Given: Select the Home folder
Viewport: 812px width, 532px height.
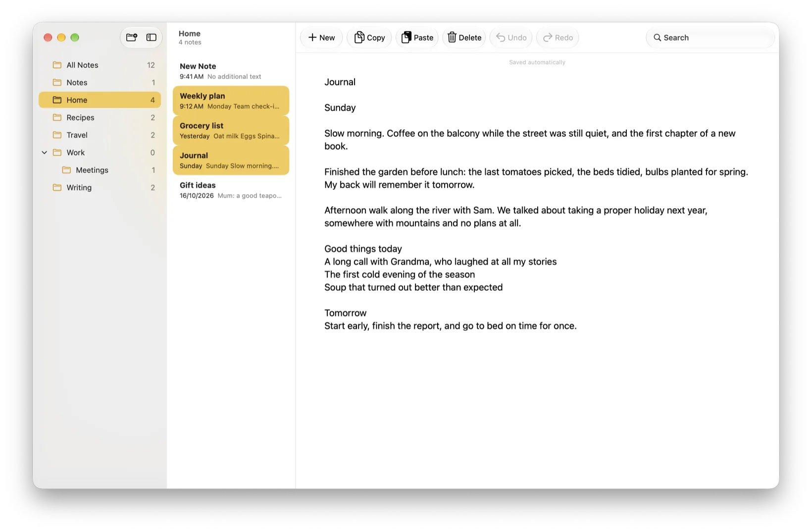Looking at the screenshot, I should point(100,100).
